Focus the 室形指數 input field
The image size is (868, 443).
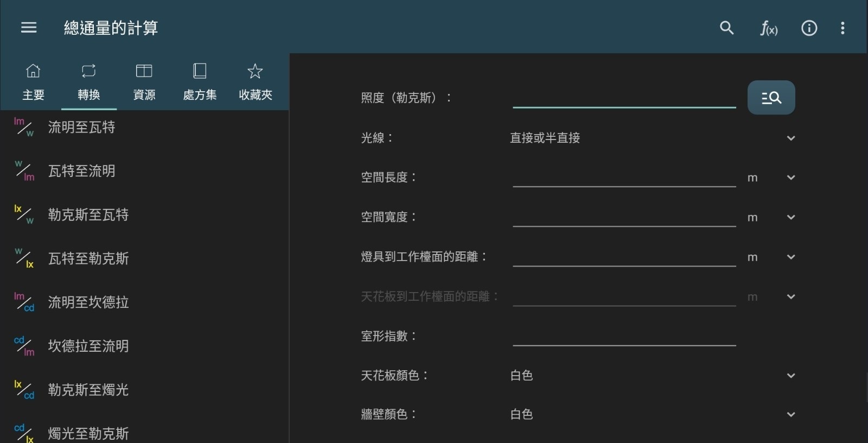tap(624, 336)
